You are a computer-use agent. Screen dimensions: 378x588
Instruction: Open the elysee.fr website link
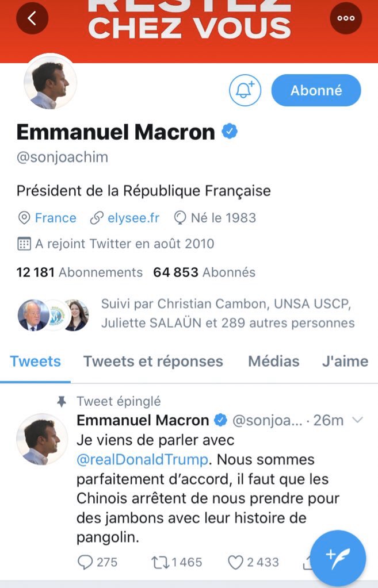(x=133, y=218)
